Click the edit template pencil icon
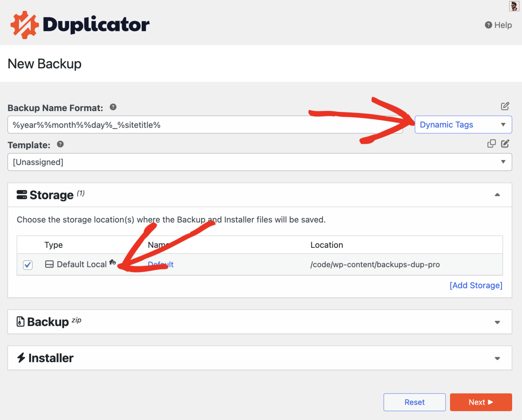 [x=505, y=143]
